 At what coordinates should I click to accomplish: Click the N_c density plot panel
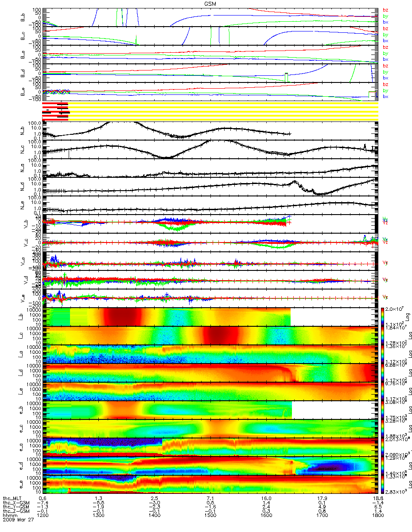tap(210, 150)
